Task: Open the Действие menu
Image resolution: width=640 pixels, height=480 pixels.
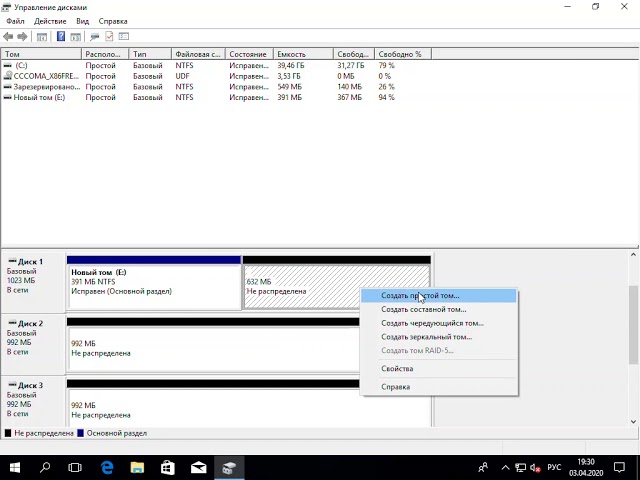Action: 50,21
